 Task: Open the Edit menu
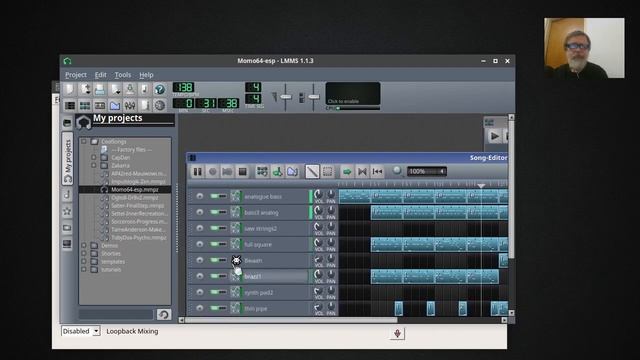tap(100, 75)
